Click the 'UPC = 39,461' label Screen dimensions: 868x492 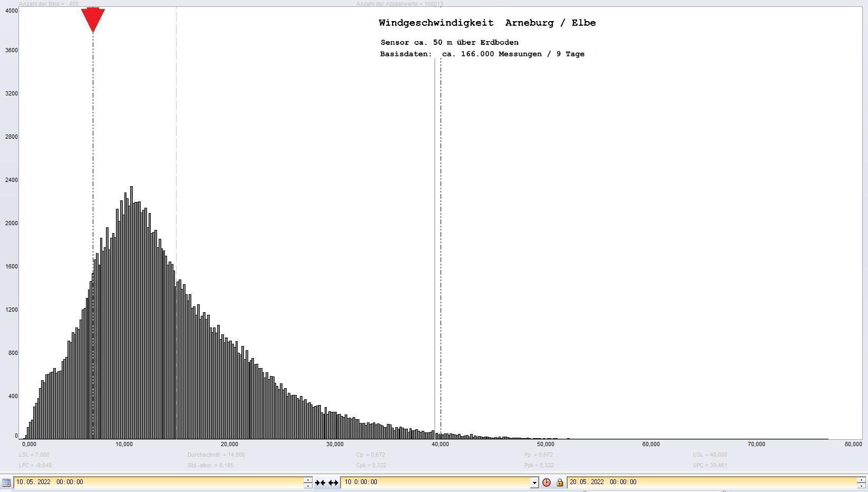pos(710,465)
